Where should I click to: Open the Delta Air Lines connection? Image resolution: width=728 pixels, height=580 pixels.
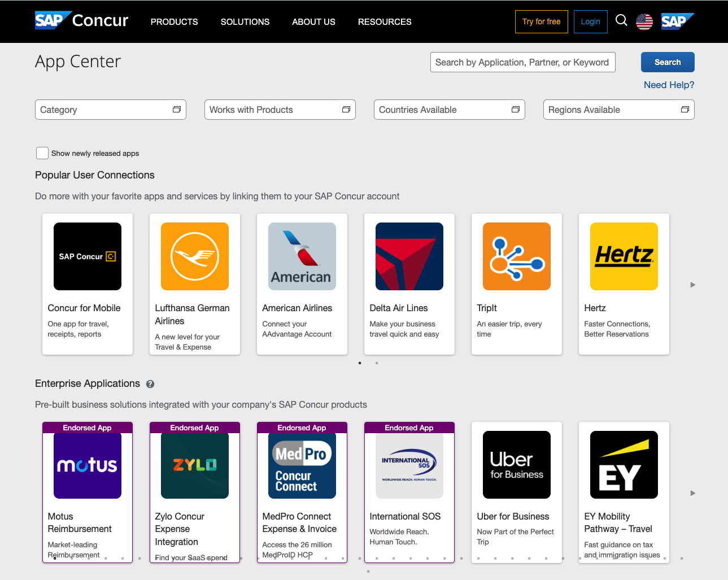(x=409, y=256)
